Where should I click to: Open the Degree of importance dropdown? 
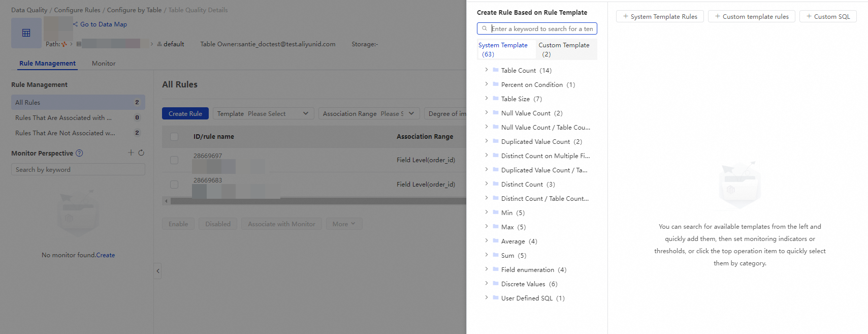pos(445,113)
